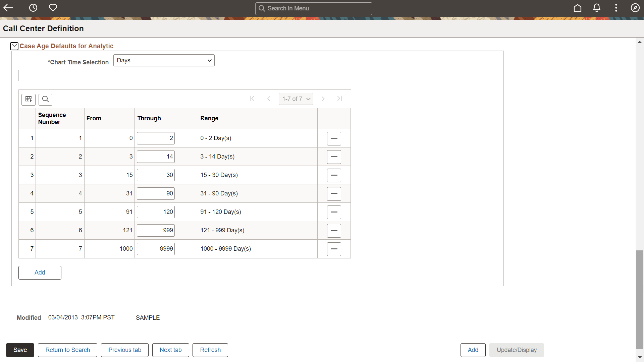The height and width of the screenshot is (362, 644).
Task: Delete row with range 3 - 14 Day(s)
Action: coord(334,157)
